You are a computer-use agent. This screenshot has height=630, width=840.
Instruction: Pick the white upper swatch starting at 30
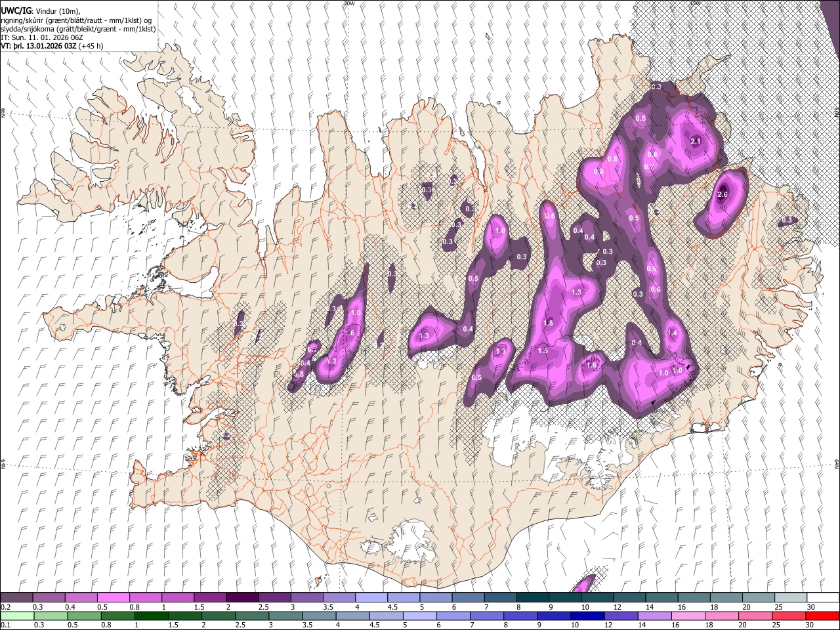click(823, 598)
